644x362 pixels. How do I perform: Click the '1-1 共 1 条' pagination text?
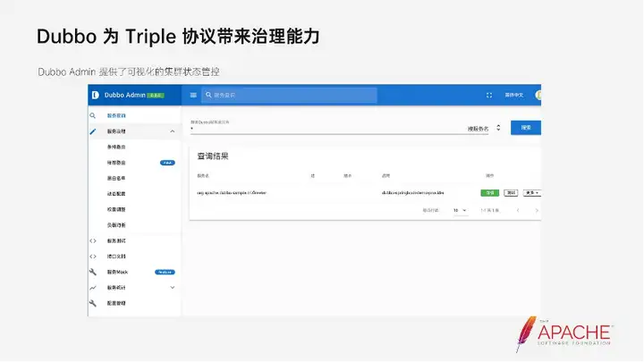(x=490, y=211)
